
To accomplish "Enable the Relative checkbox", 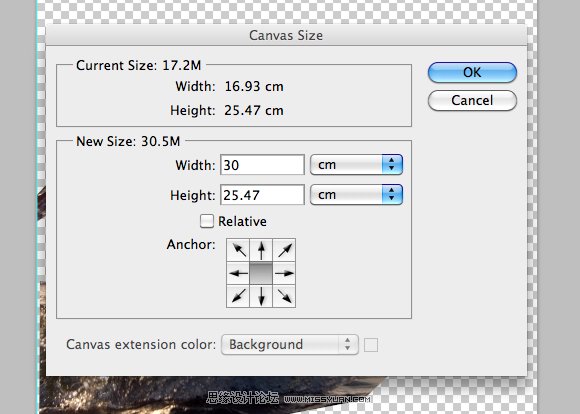I will tap(207, 221).
